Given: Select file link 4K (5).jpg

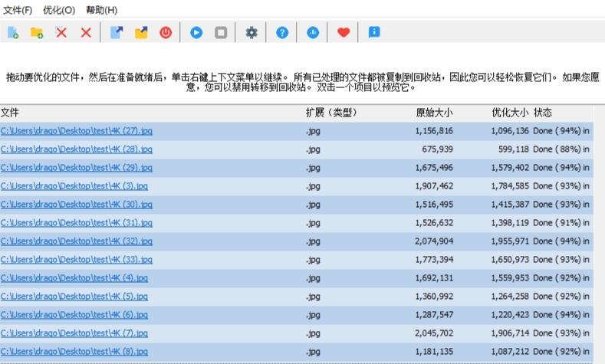Looking at the screenshot, I should coord(74,297).
